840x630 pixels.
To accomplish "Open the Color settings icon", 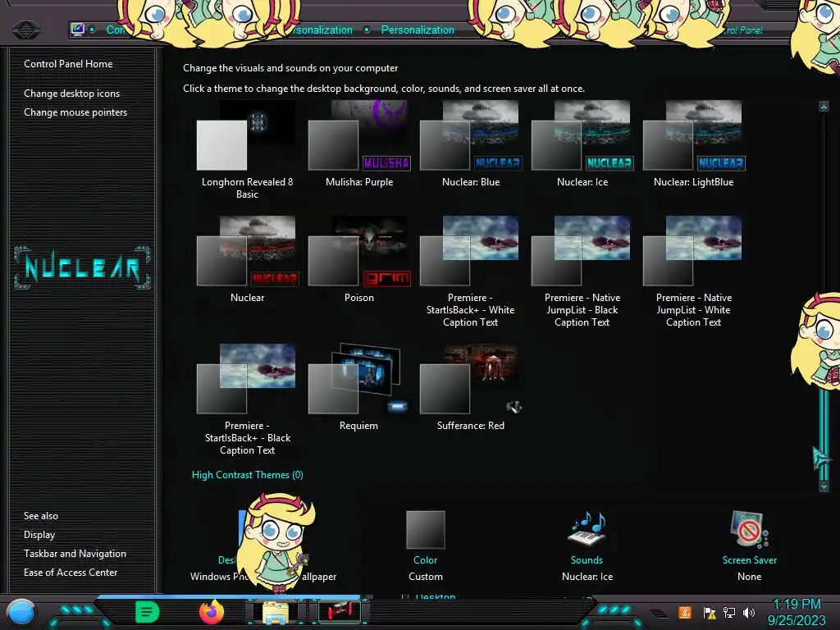I will pyautogui.click(x=426, y=529).
